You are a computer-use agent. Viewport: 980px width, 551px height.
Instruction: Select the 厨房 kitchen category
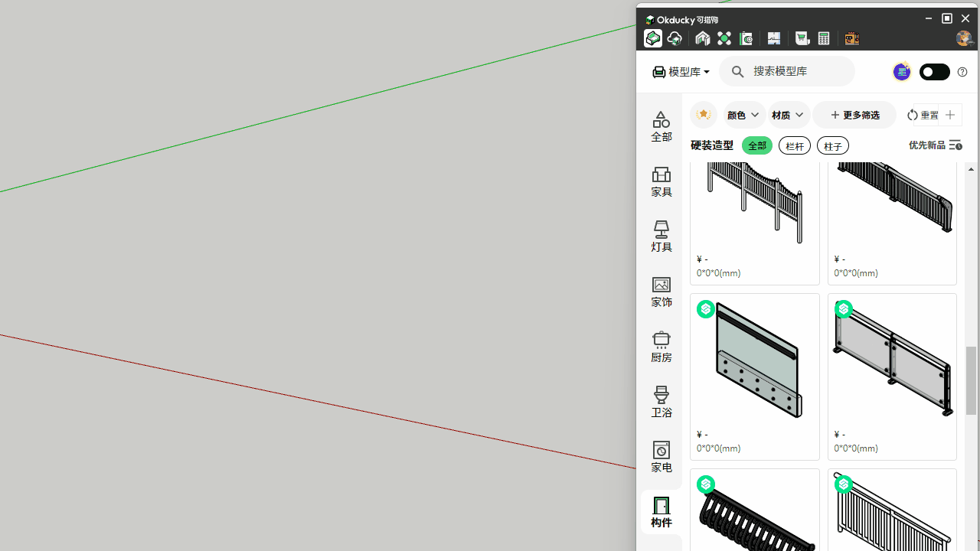tap(661, 347)
